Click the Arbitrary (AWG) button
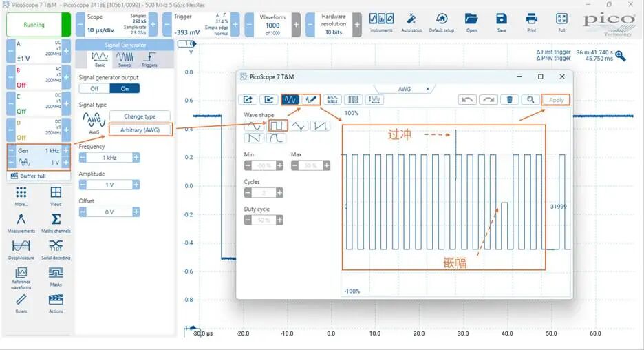 [140, 130]
